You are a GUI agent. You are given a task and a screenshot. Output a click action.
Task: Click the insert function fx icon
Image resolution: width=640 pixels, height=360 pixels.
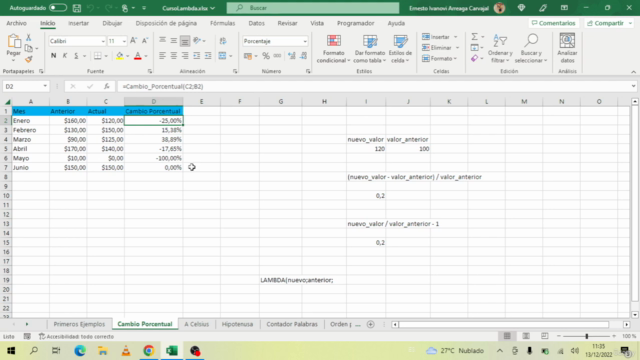(x=107, y=87)
